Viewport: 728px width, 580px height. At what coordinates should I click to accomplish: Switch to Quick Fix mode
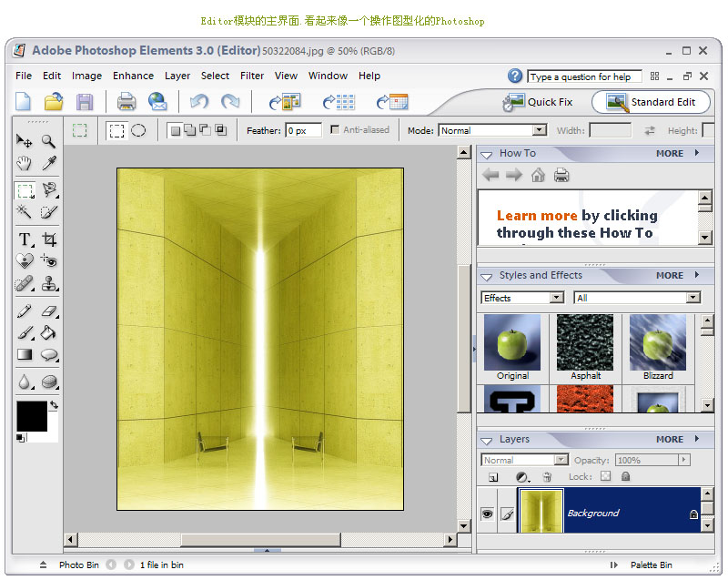tap(538, 102)
